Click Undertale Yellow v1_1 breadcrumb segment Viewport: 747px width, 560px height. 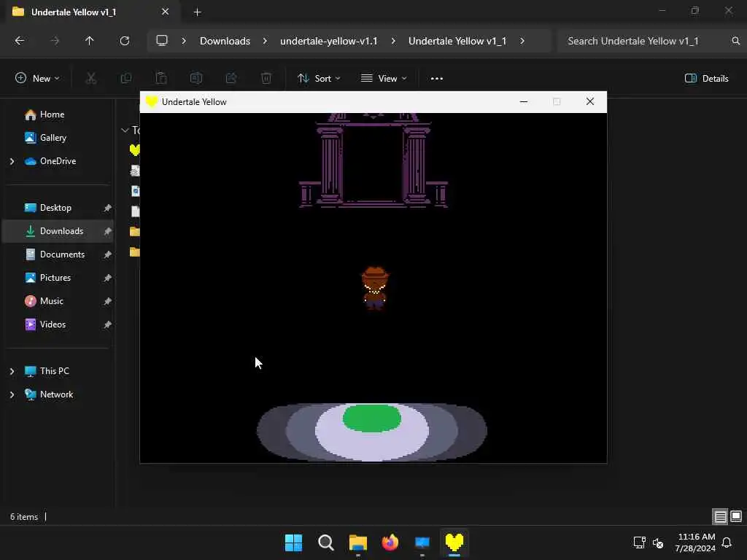457,42
